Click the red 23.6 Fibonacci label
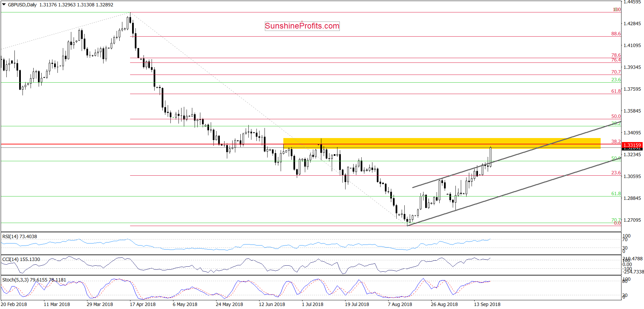 click(616, 173)
